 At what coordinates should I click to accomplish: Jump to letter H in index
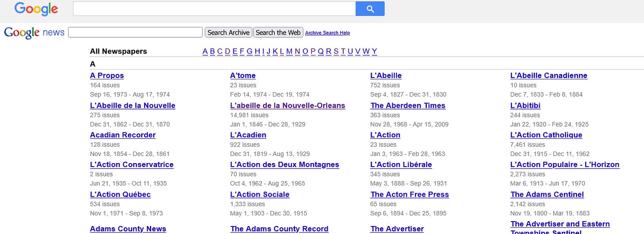click(257, 51)
